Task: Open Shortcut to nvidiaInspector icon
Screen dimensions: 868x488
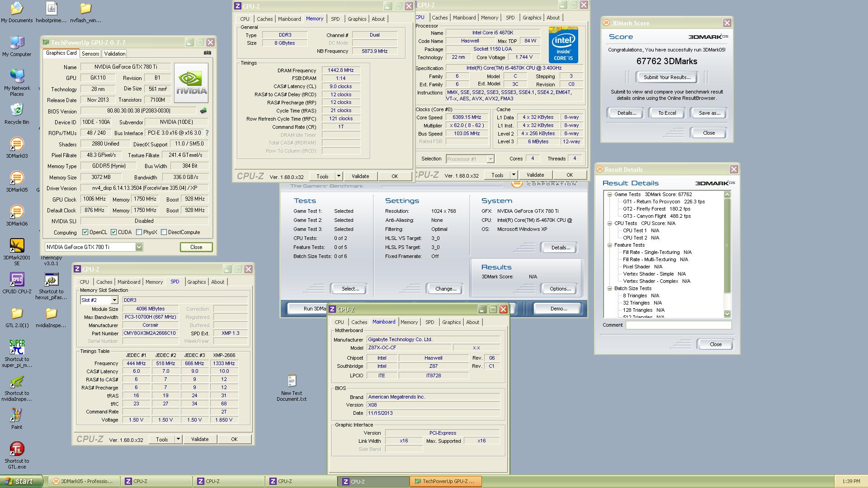Action: (17, 388)
